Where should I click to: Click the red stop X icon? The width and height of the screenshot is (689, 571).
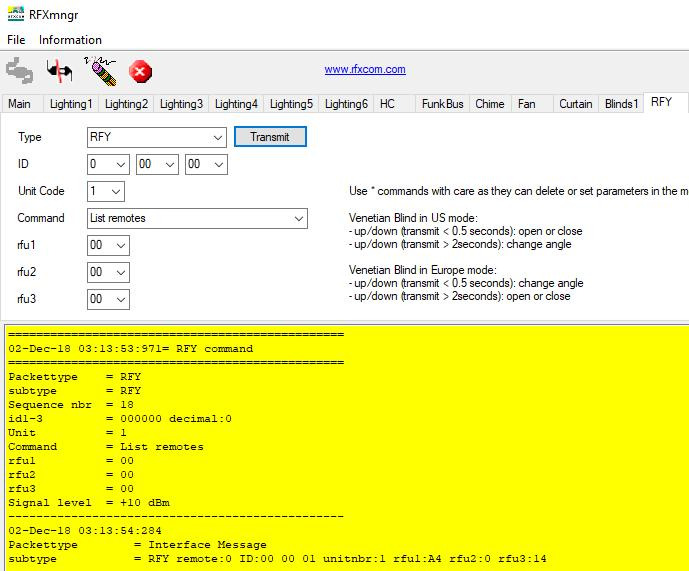tap(141, 71)
